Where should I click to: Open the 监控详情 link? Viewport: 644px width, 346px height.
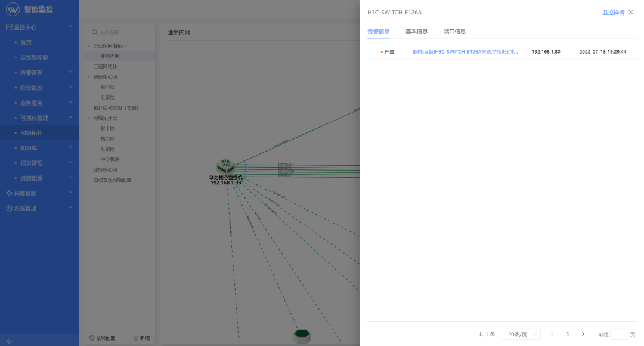[x=613, y=13]
